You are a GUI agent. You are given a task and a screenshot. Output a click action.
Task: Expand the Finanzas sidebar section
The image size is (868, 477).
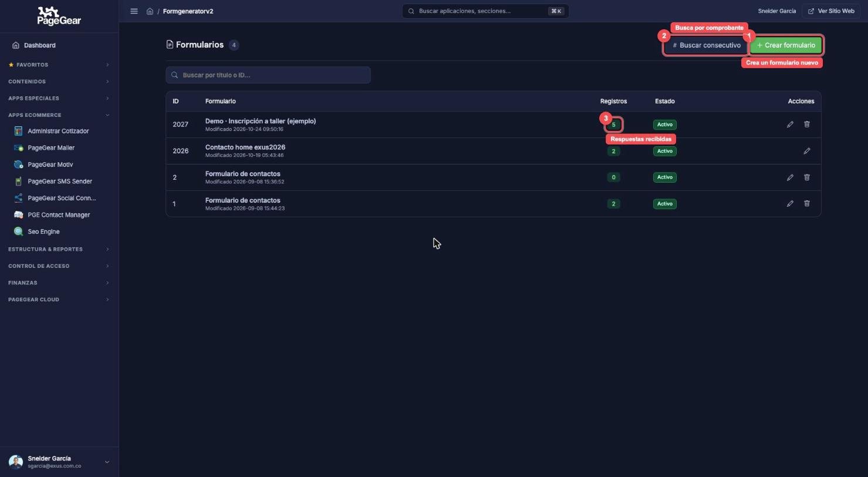[59, 283]
